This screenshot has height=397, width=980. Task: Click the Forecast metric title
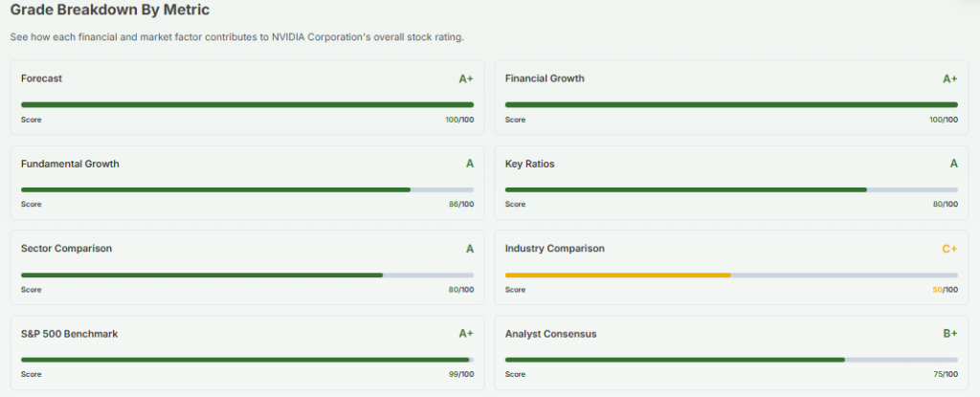[x=41, y=78]
